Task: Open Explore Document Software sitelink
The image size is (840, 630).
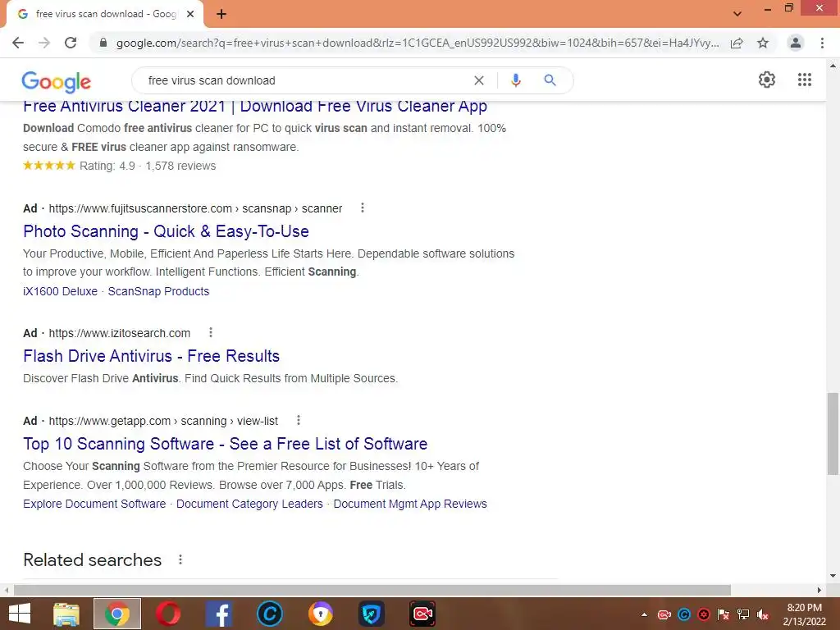Action: pos(94,504)
